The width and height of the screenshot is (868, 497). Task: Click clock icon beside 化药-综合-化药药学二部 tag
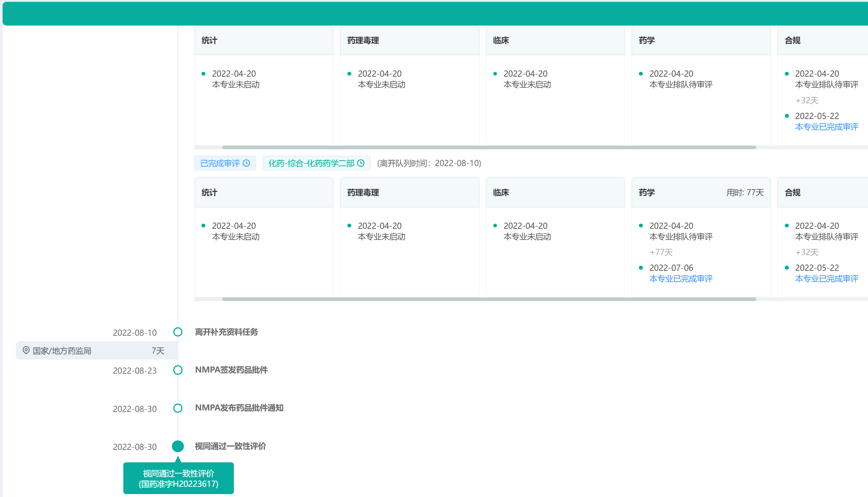[x=361, y=163]
